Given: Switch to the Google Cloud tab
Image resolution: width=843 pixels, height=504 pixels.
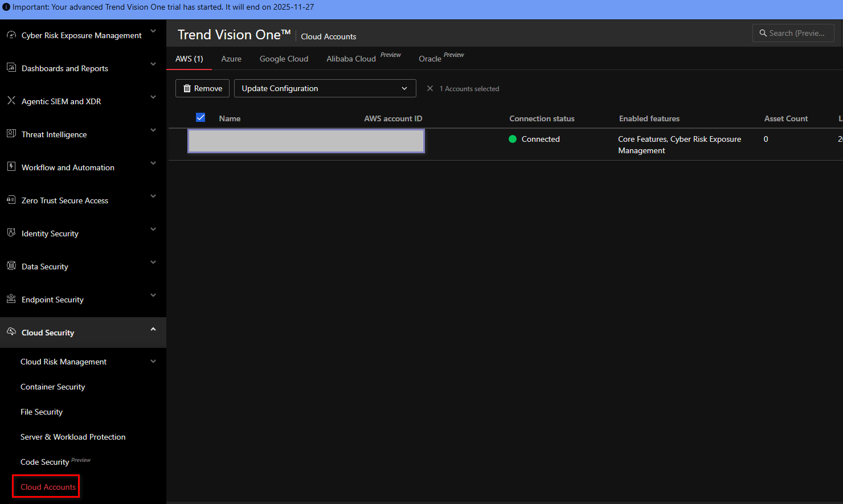Looking at the screenshot, I should coord(284,59).
